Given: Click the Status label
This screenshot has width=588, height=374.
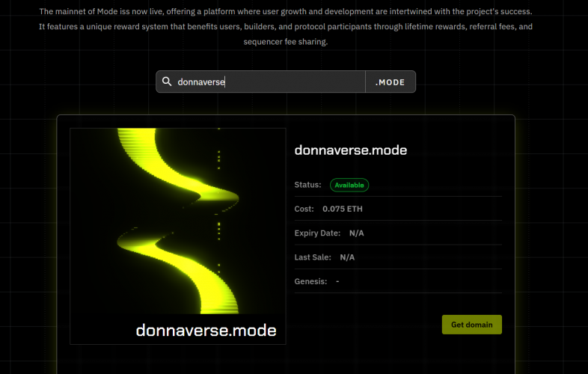Looking at the screenshot, I should (x=307, y=185).
